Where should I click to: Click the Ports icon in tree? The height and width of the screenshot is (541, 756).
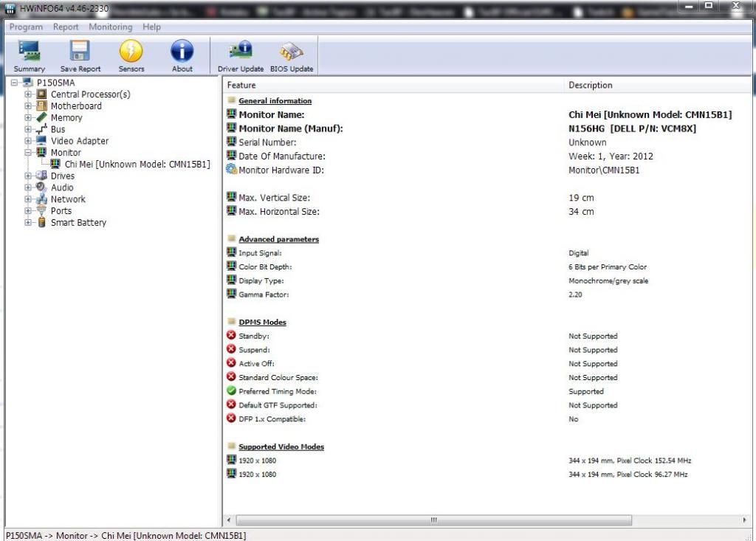[42, 210]
